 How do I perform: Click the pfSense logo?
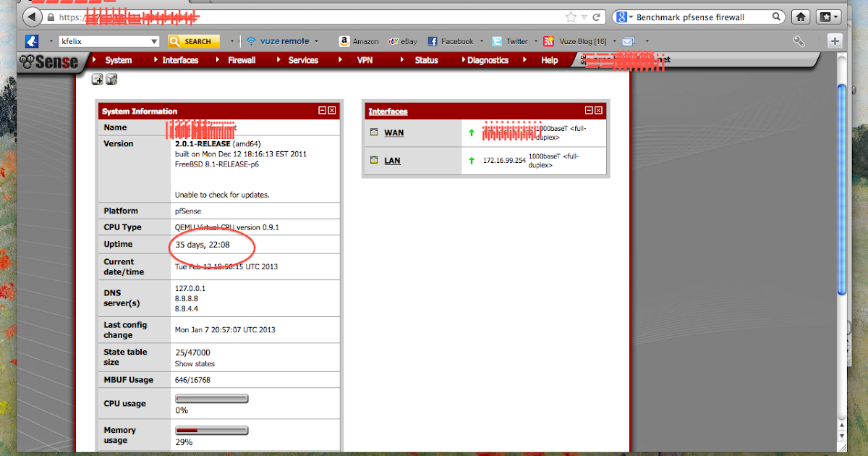49,62
